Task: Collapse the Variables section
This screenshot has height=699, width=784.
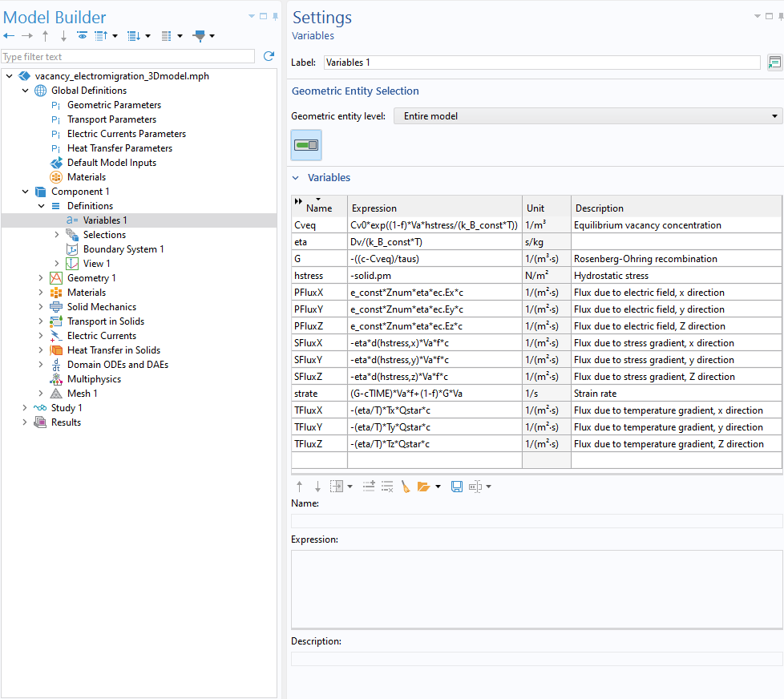Action: 296,178
